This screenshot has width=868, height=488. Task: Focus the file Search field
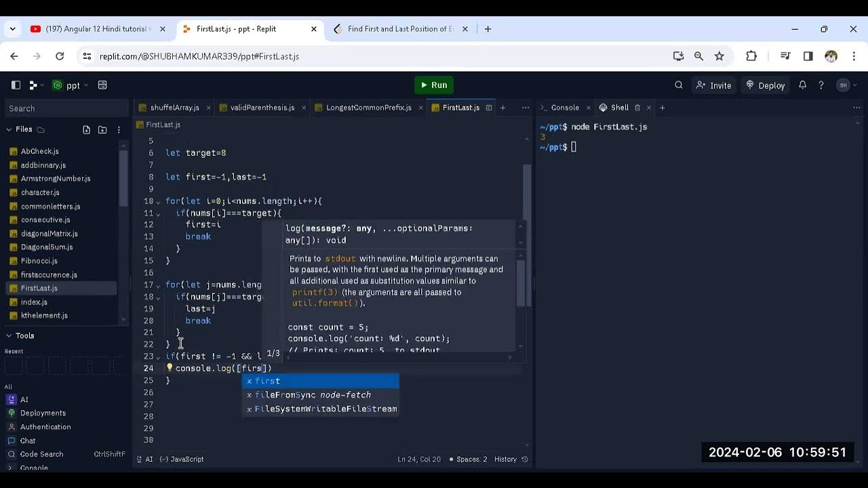(x=65, y=108)
